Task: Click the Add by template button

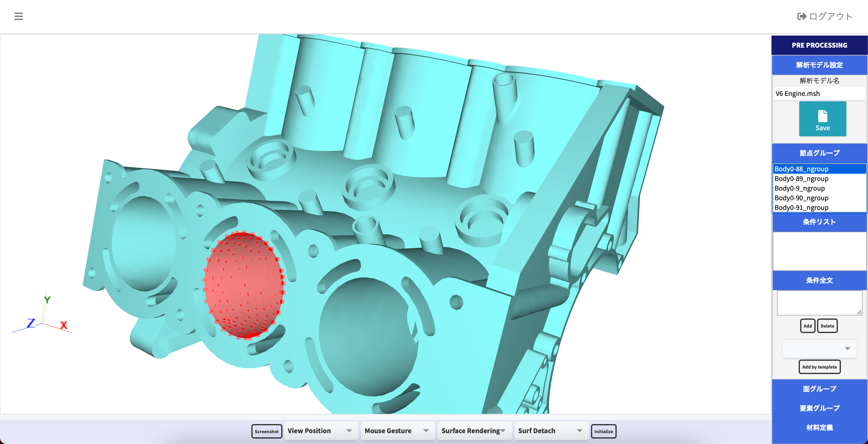Action: pyautogui.click(x=819, y=367)
